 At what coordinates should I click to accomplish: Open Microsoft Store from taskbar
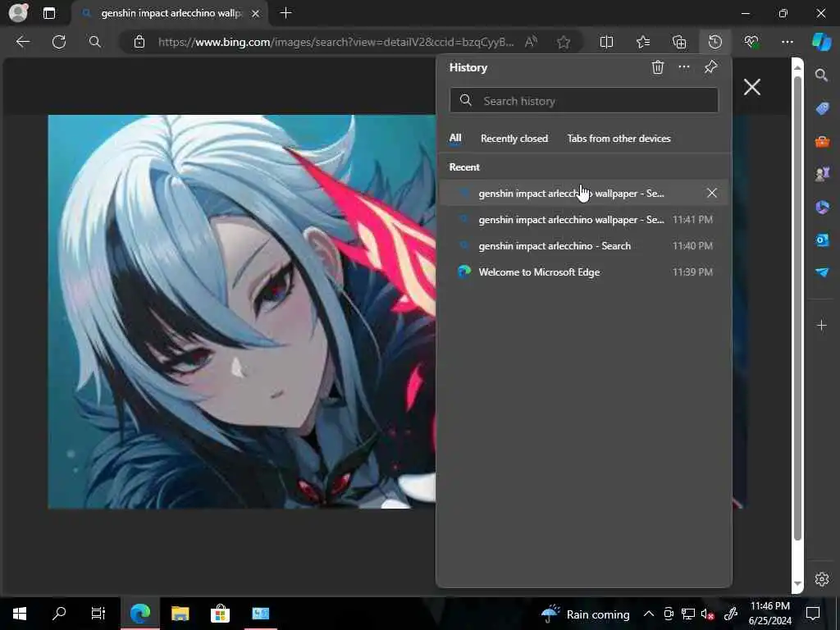220,614
